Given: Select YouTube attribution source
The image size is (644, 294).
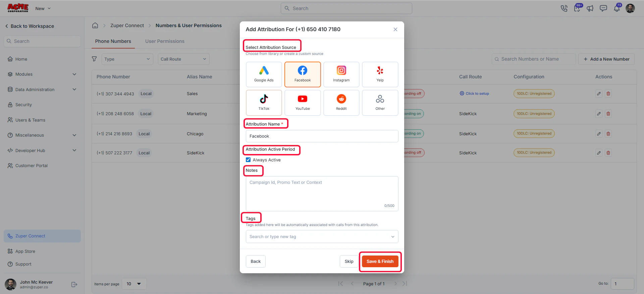Looking at the screenshot, I should (x=303, y=103).
